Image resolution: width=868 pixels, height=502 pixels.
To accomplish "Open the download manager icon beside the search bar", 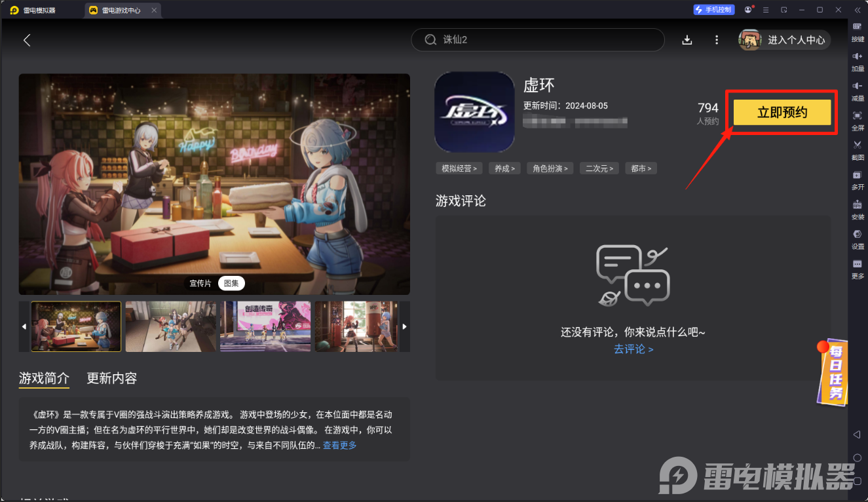I will click(x=687, y=40).
